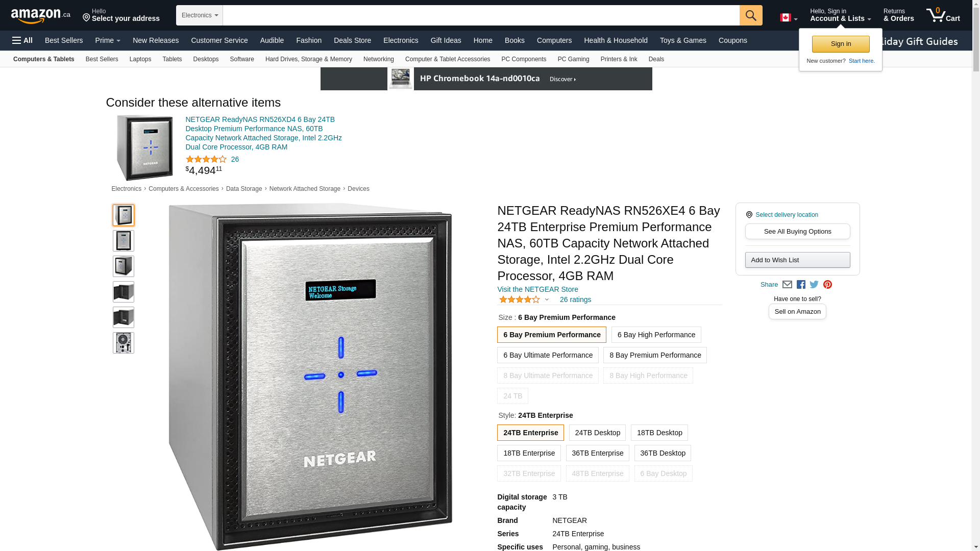Share product via email icon
Screen dimensions: 980x551
(787, 285)
